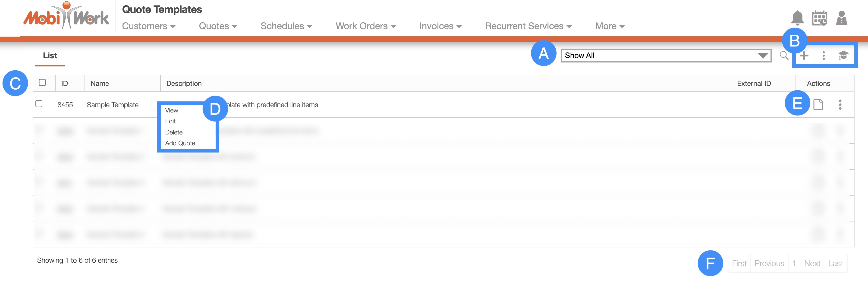Open the user profile icon
Image resolution: width=868 pixels, height=293 pixels.
[841, 18]
